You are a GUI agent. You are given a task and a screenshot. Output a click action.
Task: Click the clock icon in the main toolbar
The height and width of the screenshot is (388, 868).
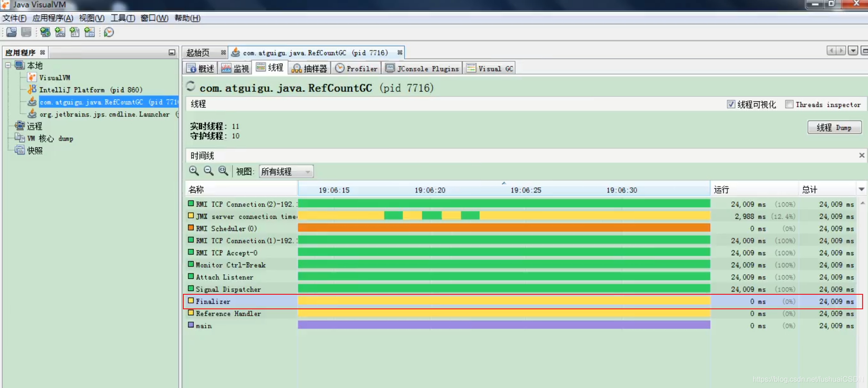point(109,32)
